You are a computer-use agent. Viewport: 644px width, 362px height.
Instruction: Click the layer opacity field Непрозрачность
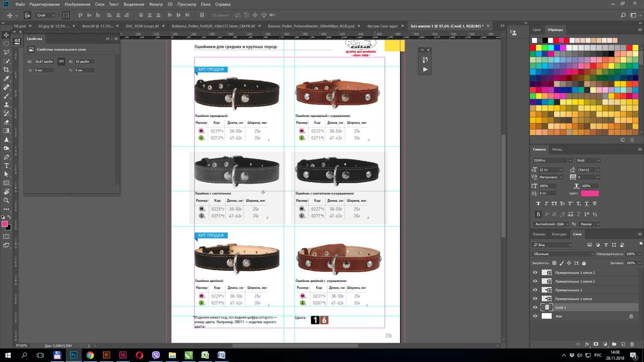point(631,254)
